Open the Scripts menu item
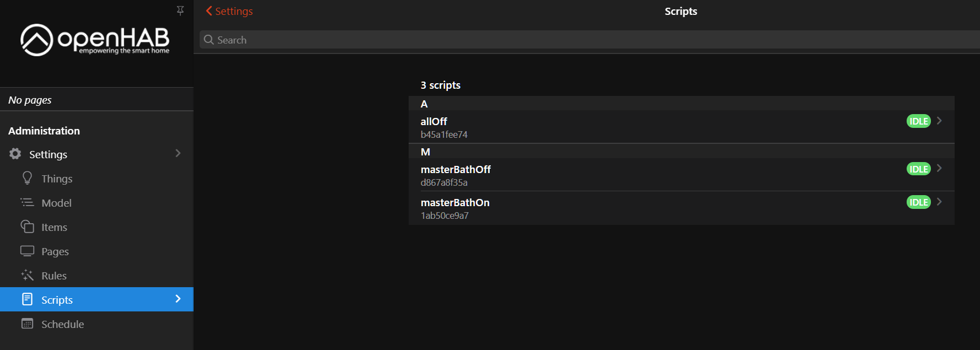980x350 pixels. (x=57, y=300)
